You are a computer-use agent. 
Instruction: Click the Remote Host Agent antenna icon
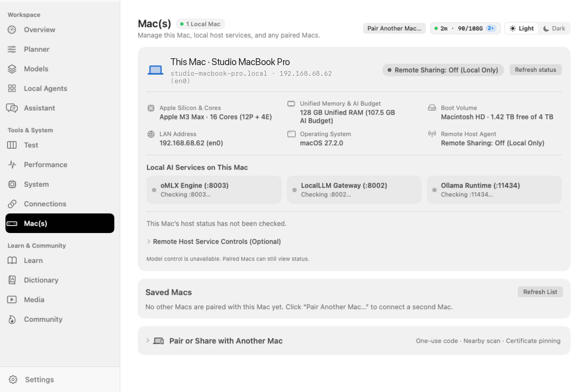tap(432, 134)
